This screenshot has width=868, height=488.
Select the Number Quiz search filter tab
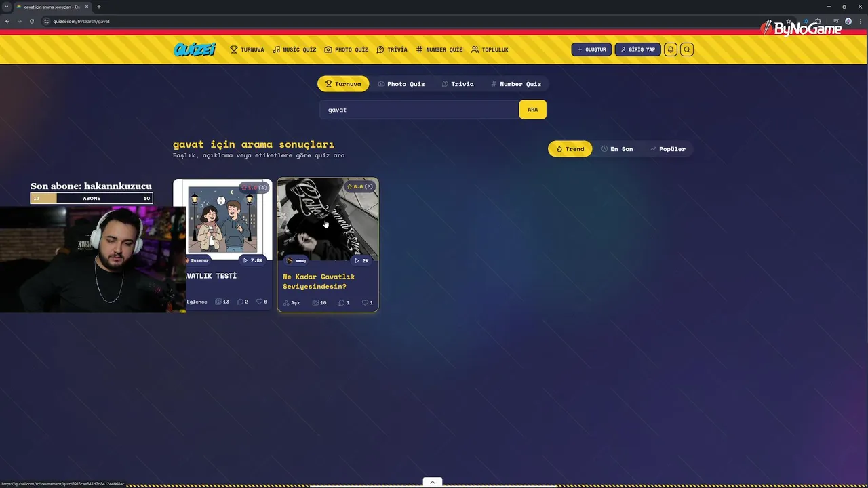[516, 84]
